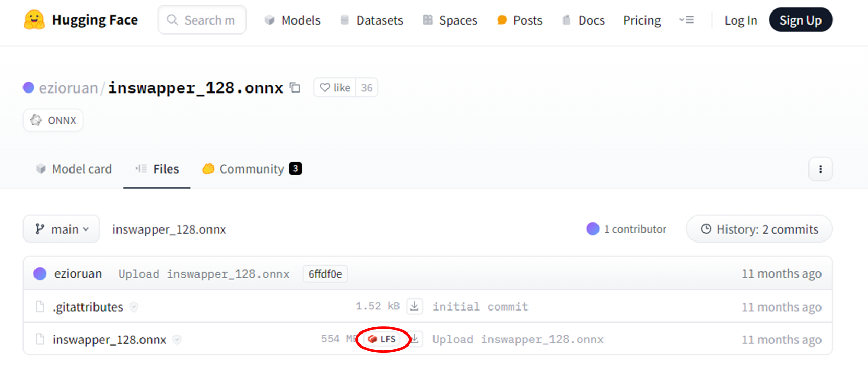Image resolution: width=868 pixels, height=379 pixels.
Task: Open History: 2 commits
Action: (x=759, y=229)
